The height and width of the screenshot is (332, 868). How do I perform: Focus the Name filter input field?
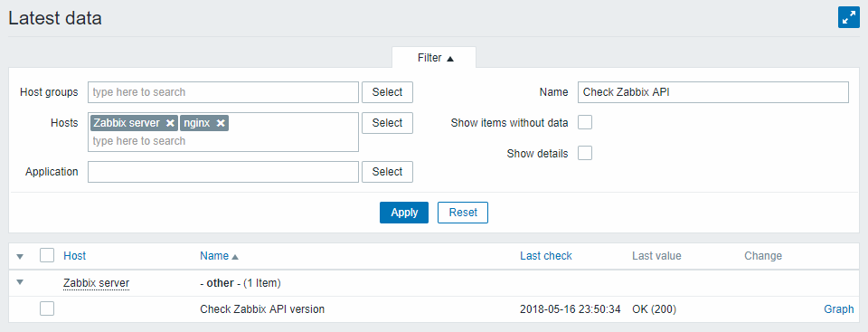(713, 92)
